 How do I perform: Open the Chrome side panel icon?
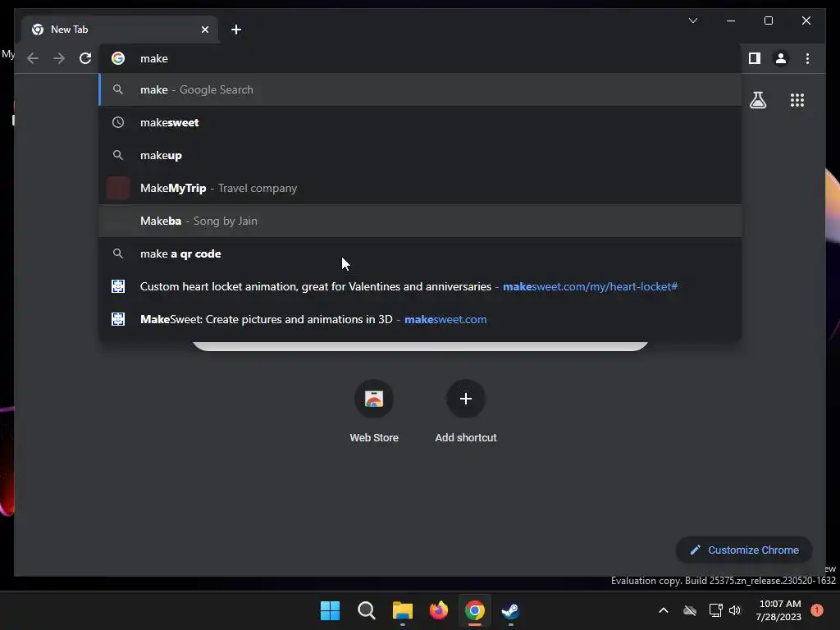(755, 58)
